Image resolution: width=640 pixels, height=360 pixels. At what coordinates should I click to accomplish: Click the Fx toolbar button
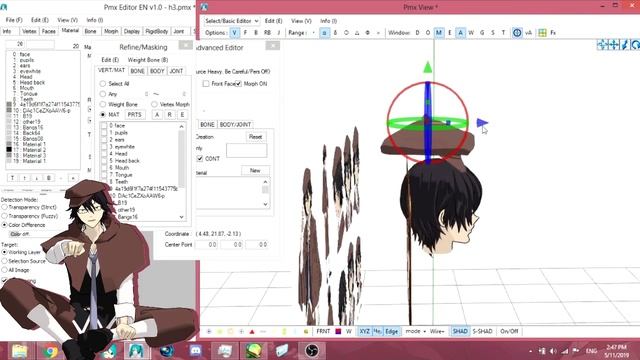click(553, 33)
